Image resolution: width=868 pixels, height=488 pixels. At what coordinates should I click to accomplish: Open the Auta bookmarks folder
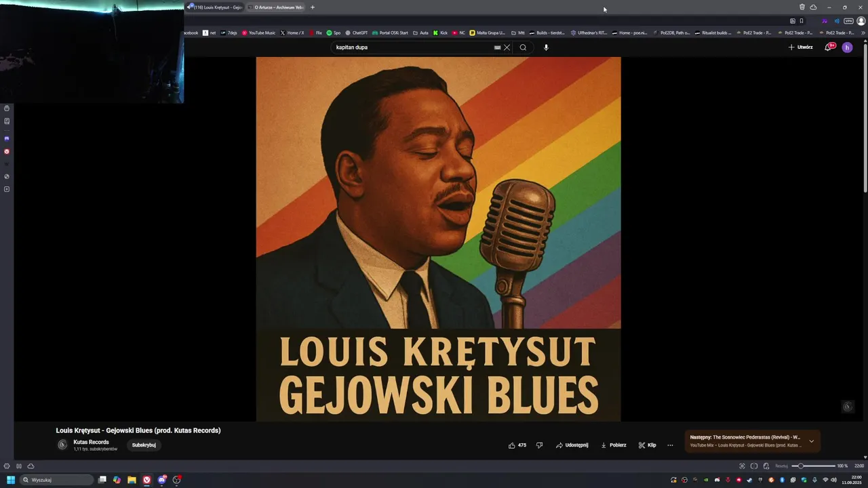pyautogui.click(x=420, y=33)
